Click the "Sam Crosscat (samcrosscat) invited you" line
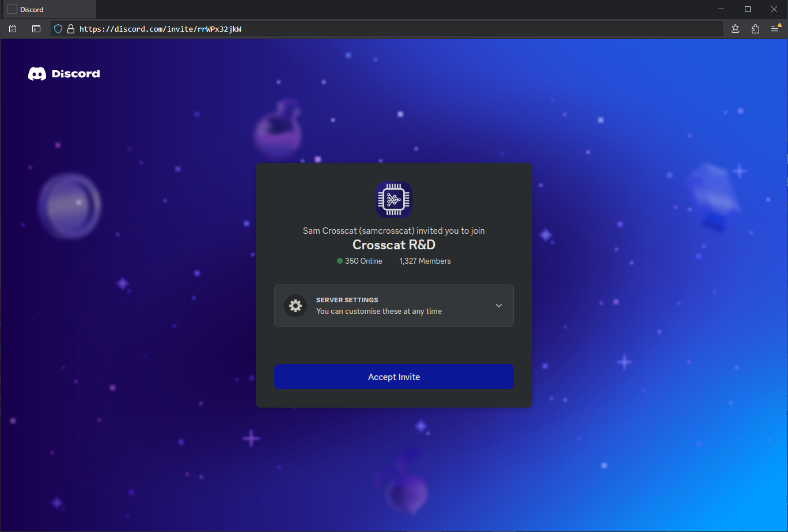788x532 pixels. click(394, 231)
